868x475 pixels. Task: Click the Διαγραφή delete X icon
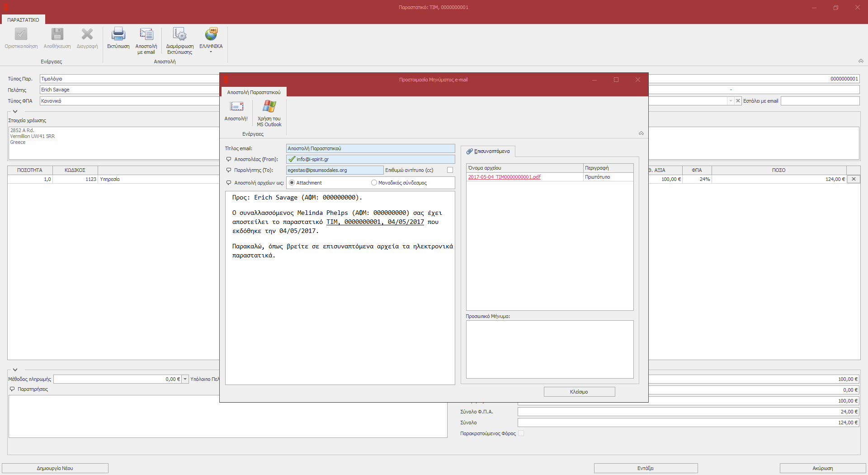tap(87, 34)
